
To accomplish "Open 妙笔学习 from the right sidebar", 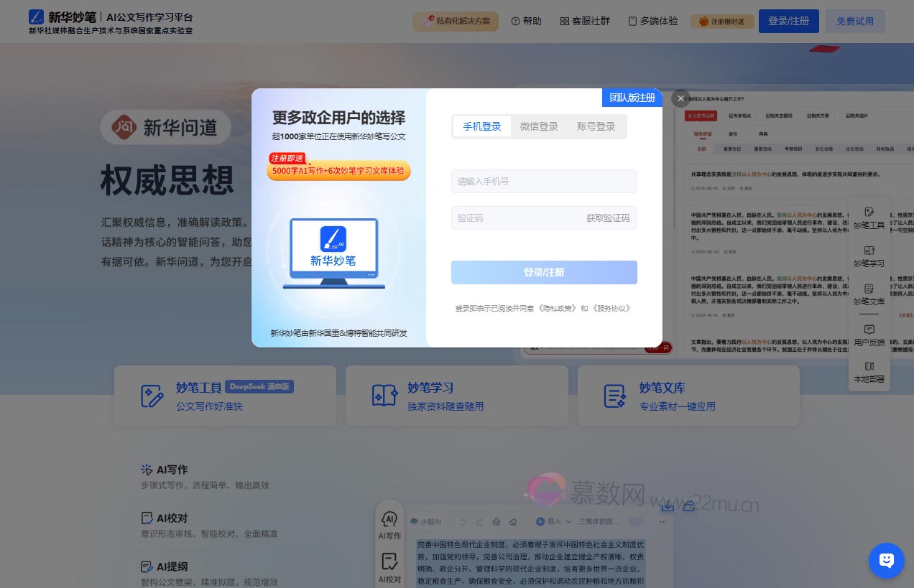I will [869, 256].
